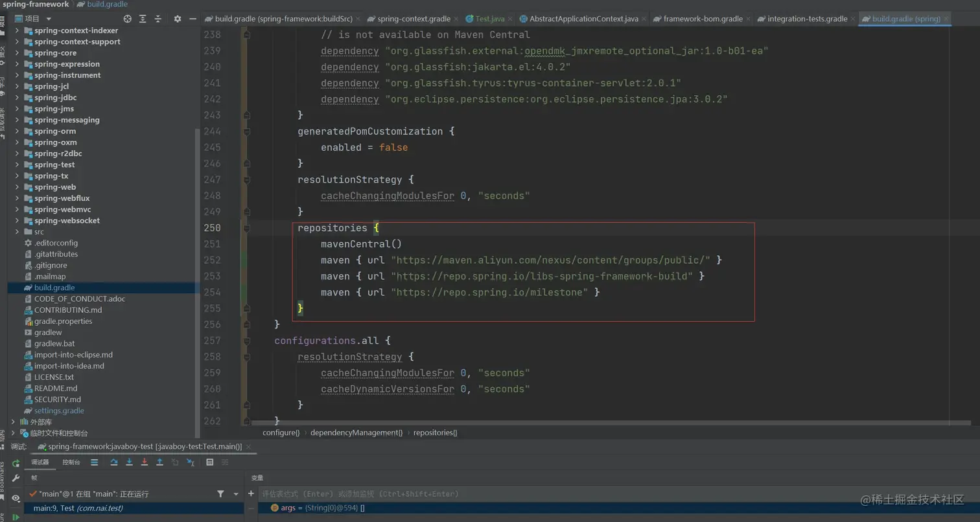The height and width of the screenshot is (522, 980).
Task: Close the build.gradle (spring-framework:buildSrc) tab
Action: point(357,19)
